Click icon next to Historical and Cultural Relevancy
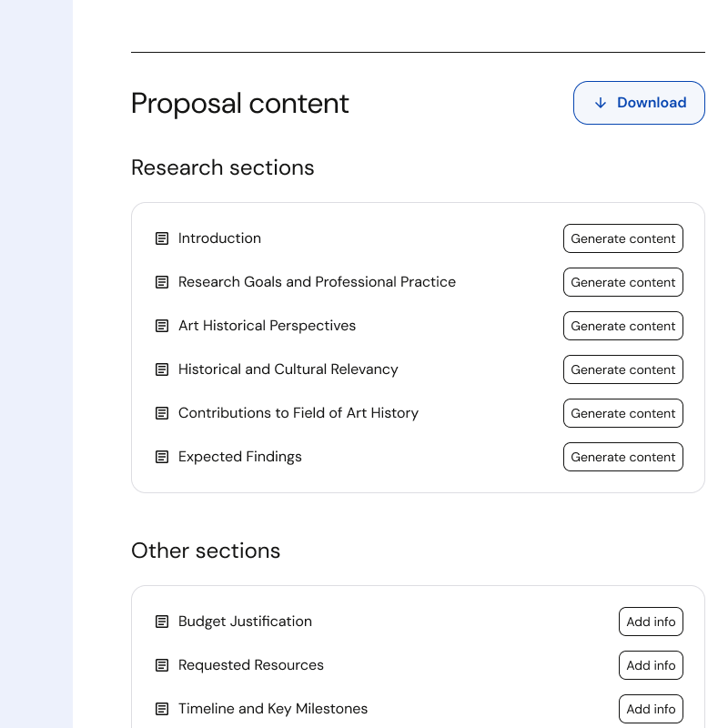Screen dimensions: 728x728 162,369
